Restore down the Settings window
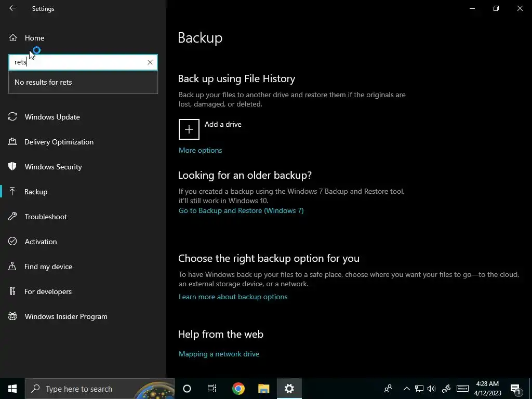Viewport: 532px width, 399px height. pyautogui.click(x=496, y=8)
